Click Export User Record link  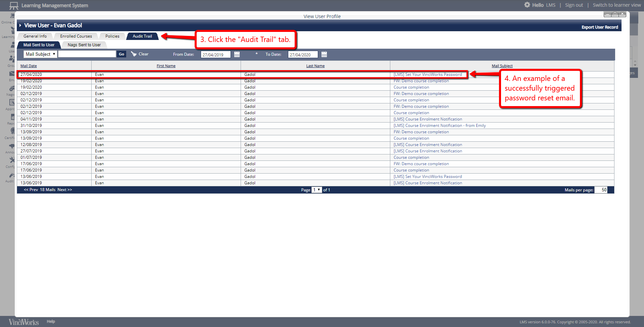click(599, 27)
